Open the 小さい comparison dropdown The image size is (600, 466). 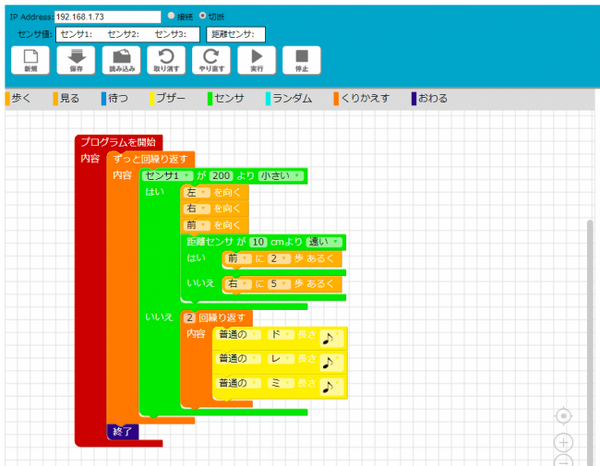[279, 176]
